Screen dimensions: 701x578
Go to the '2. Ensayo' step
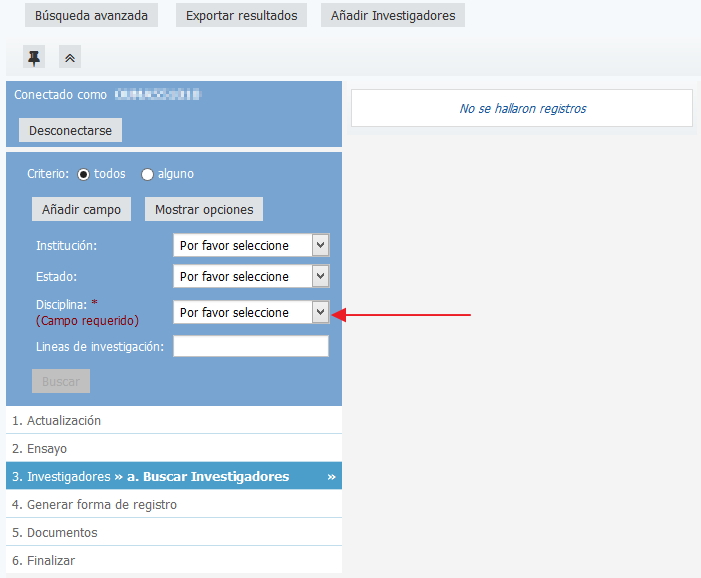coord(47,449)
